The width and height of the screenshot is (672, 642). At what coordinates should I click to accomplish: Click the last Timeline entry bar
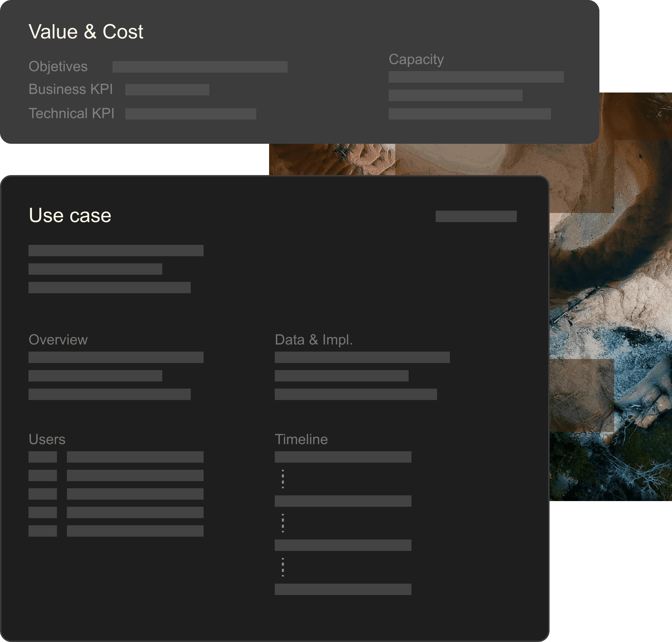tap(343, 589)
